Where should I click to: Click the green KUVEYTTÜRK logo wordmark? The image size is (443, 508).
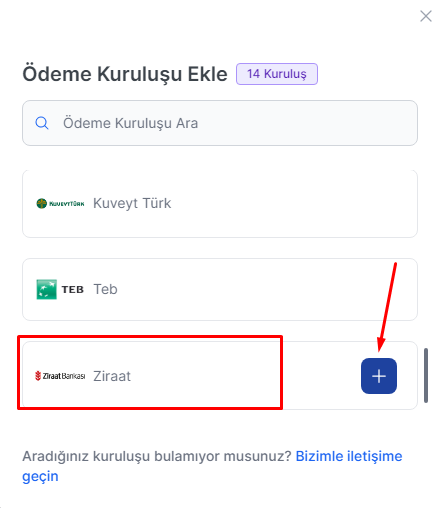click(67, 203)
